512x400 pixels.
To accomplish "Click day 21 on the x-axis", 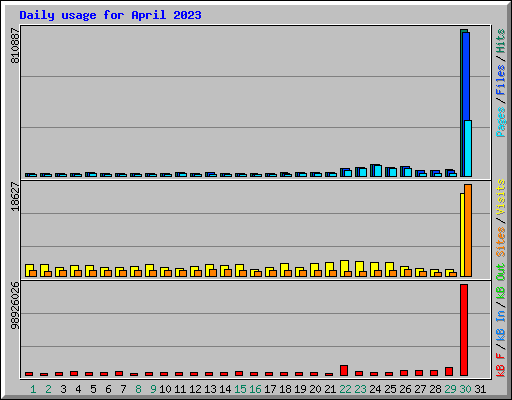I will point(330,389).
